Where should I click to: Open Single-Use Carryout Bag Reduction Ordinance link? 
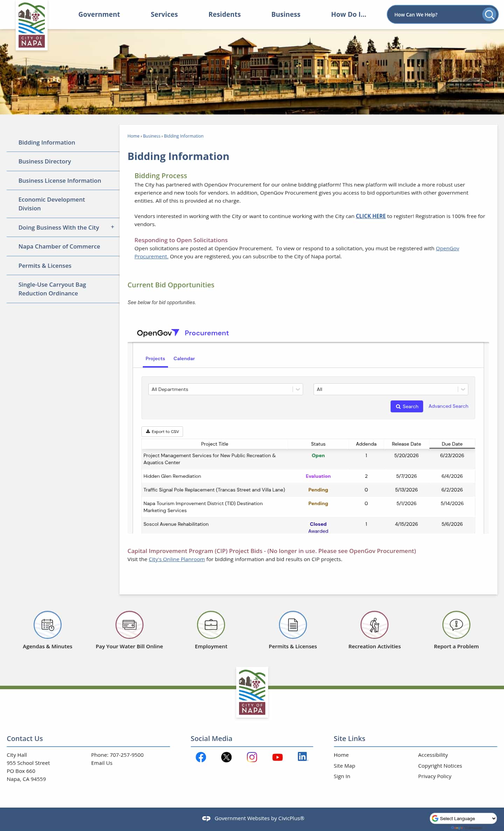coord(52,289)
